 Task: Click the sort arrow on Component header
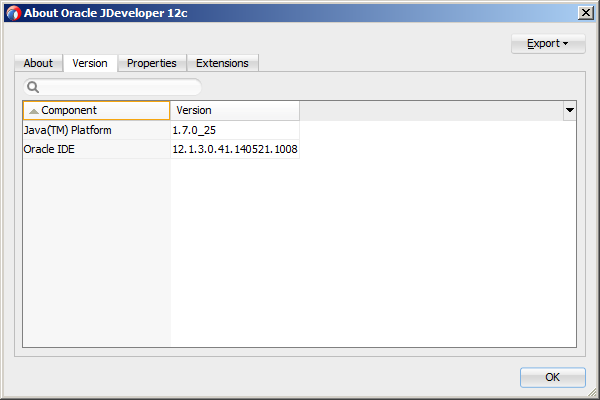34,111
